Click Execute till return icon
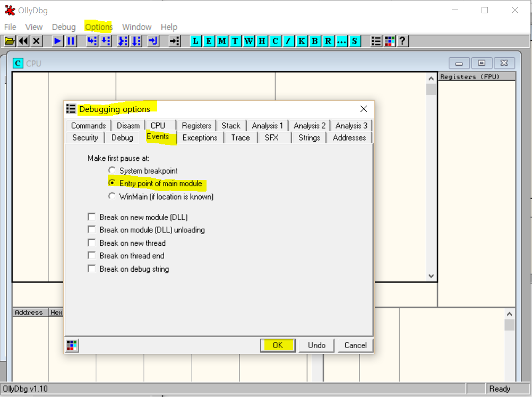532x397 pixels. pyautogui.click(x=153, y=41)
